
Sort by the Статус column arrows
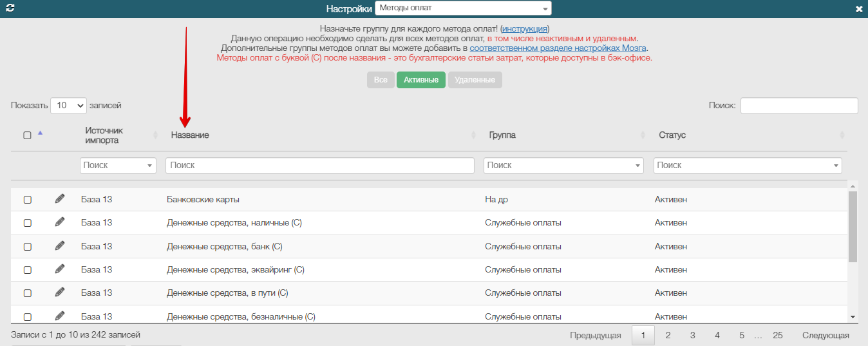click(x=842, y=135)
